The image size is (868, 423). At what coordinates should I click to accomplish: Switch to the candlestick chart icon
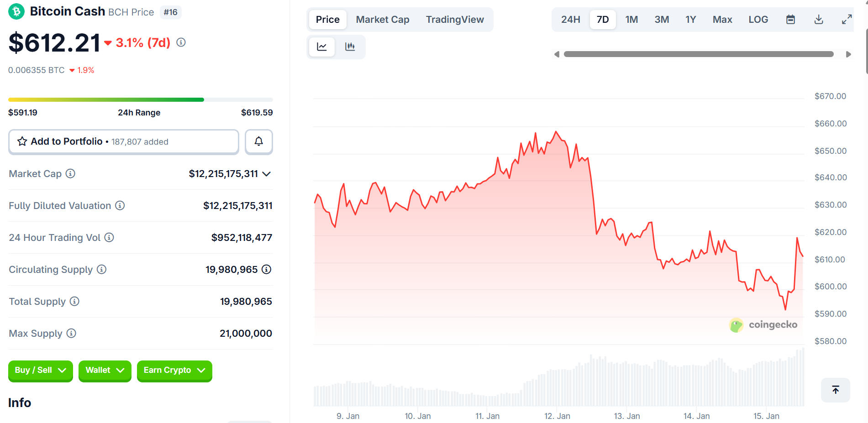click(x=350, y=47)
